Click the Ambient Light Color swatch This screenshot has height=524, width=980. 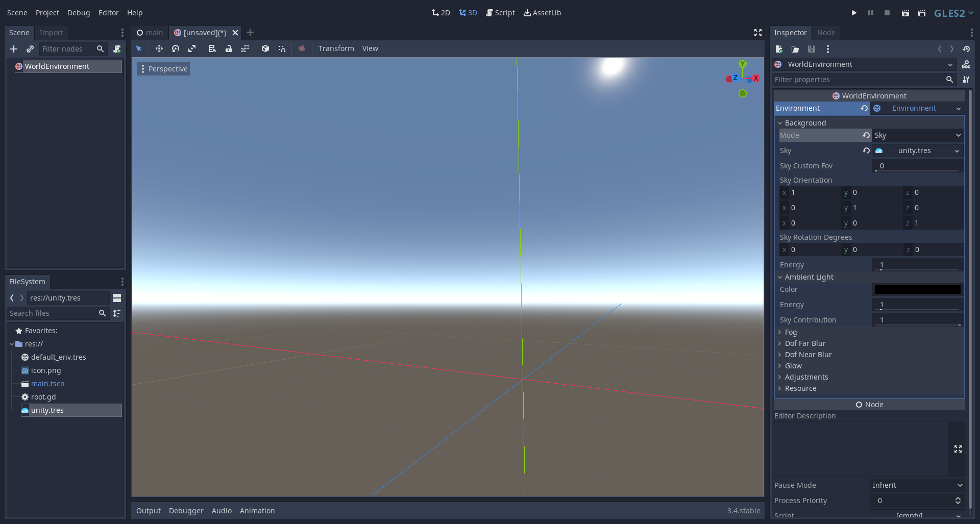click(x=916, y=289)
